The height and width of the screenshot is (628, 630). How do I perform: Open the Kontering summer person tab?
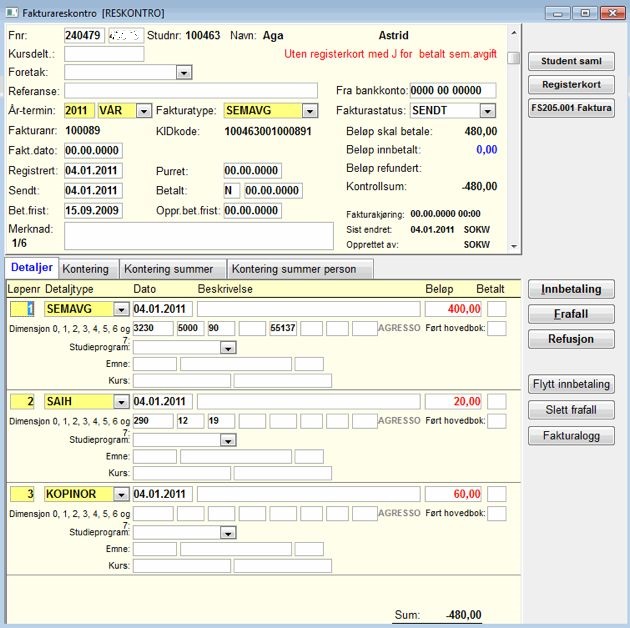pyautogui.click(x=295, y=269)
